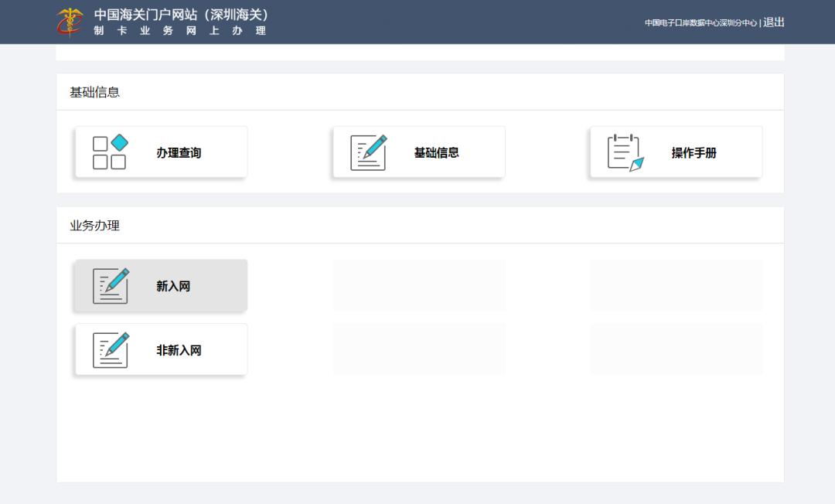This screenshot has height=504, width=835.
Task: Click the 操作手册 clipboard icon
Action: click(622, 152)
